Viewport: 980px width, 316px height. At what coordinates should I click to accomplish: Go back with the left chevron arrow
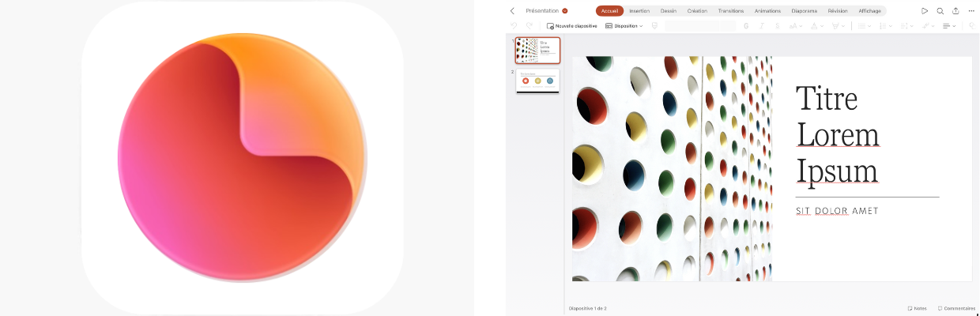click(512, 11)
